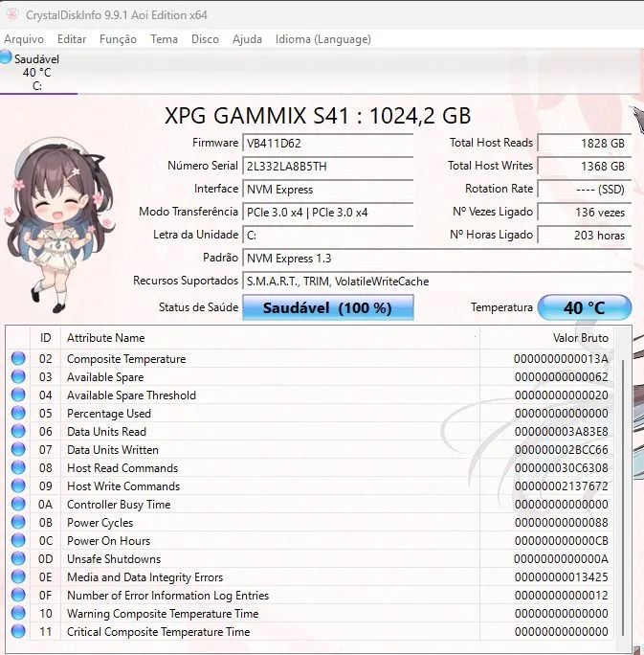The width and height of the screenshot is (644, 655).
Task: Open the Ajuda menu
Action: pyautogui.click(x=247, y=39)
